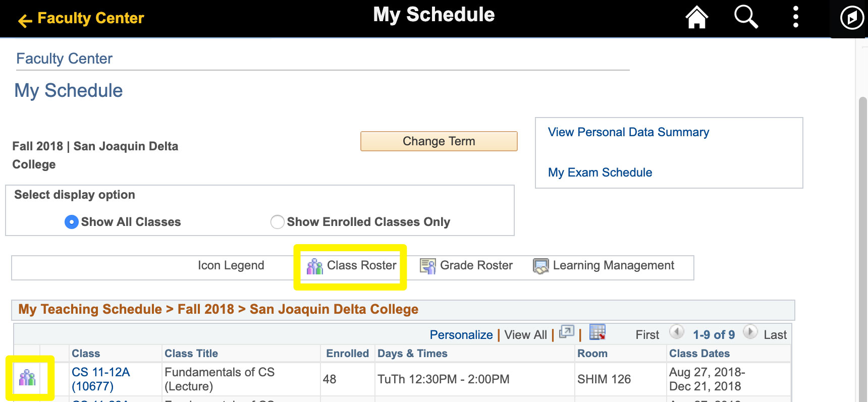Click the next-page arrow near 1-9 of 9

750,333
